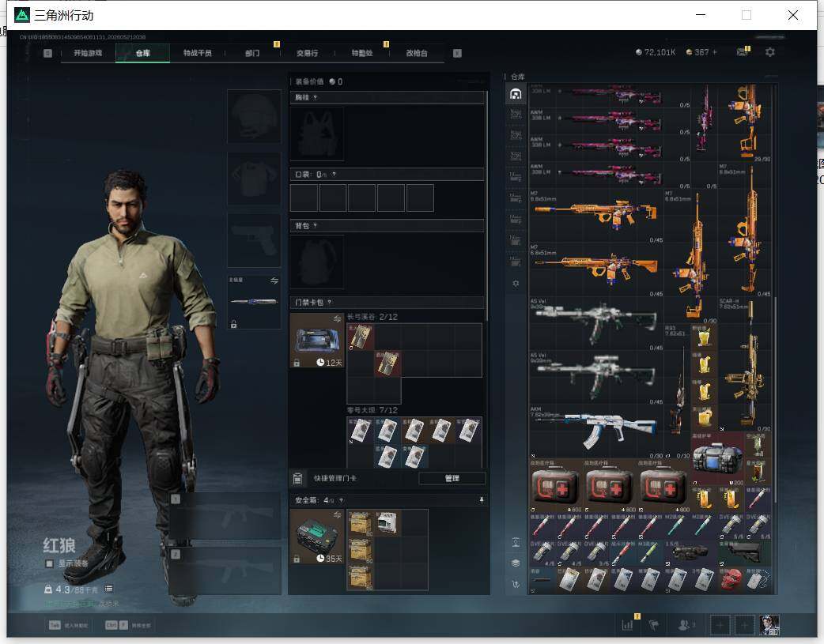
Task: Select the red mask item in warehouse
Action: [731, 580]
